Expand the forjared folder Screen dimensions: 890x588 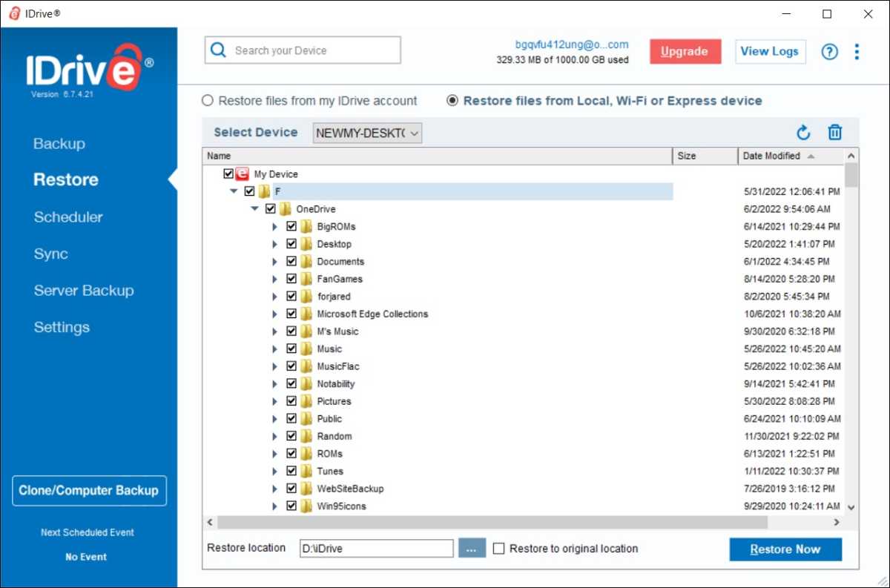276,297
